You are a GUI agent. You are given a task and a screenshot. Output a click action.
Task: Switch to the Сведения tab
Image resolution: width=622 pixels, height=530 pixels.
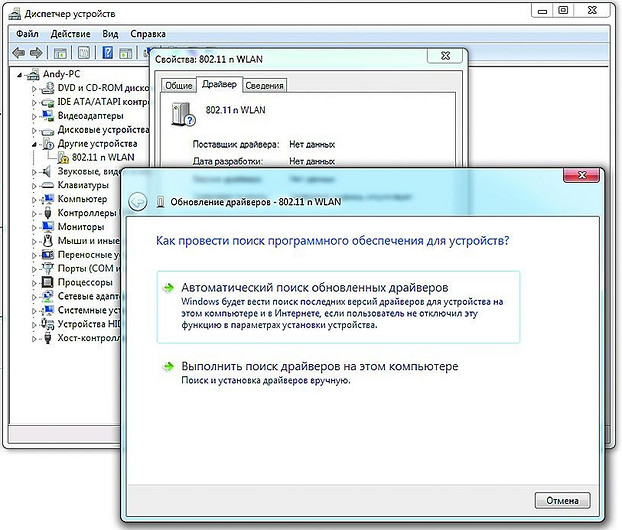tap(264, 85)
